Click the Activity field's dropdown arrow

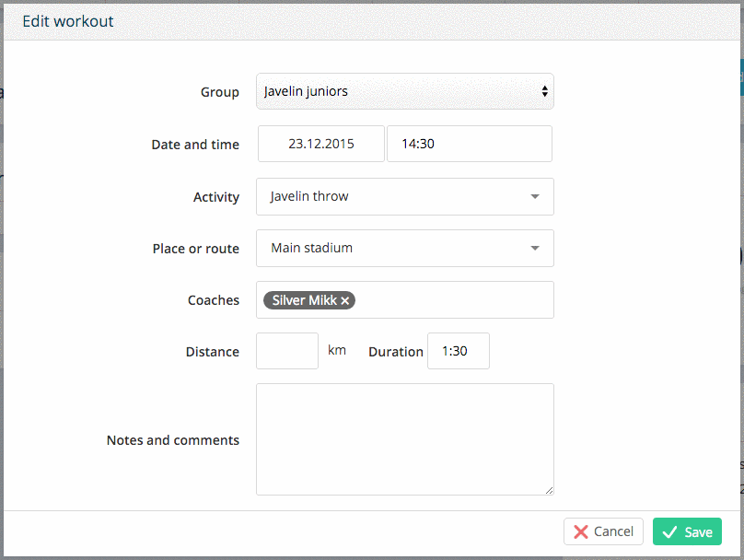[x=535, y=196]
